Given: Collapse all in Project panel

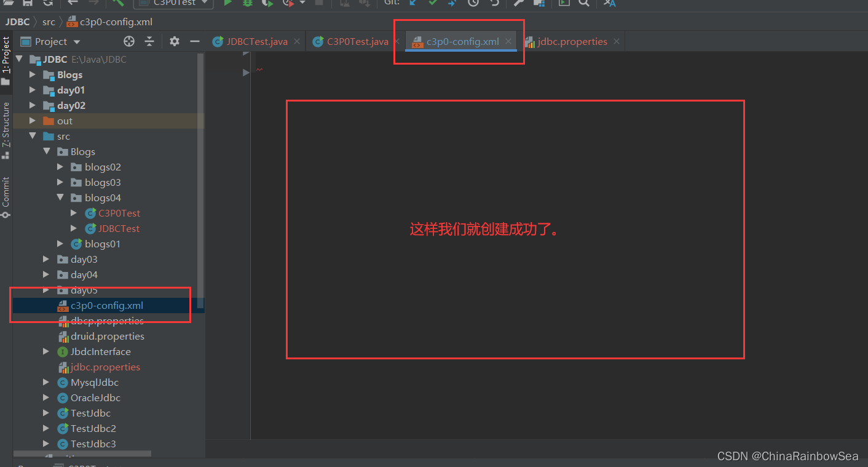Looking at the screenshot, I should click(149, 41).
